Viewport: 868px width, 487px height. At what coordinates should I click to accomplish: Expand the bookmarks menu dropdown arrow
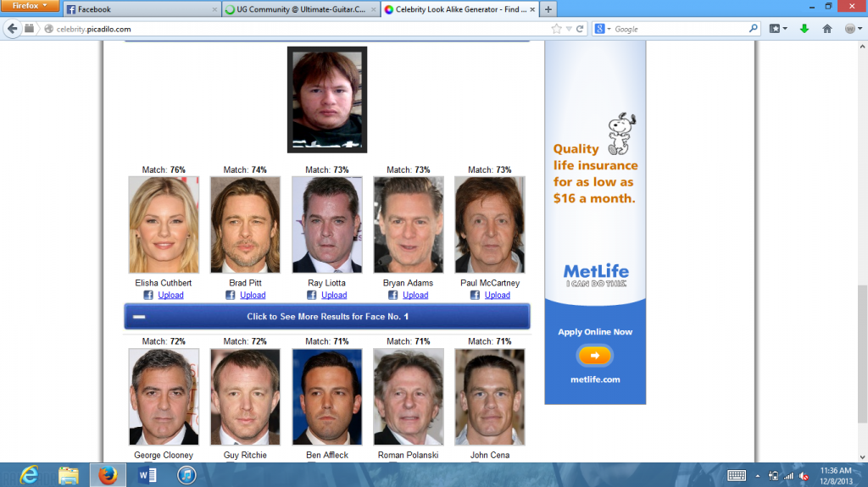[x=785, y=29]
